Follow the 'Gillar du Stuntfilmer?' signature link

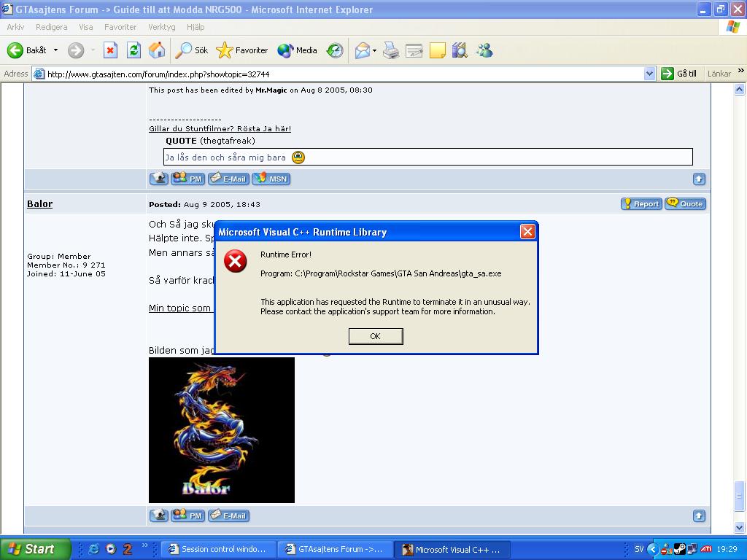[x=220, y=128]
